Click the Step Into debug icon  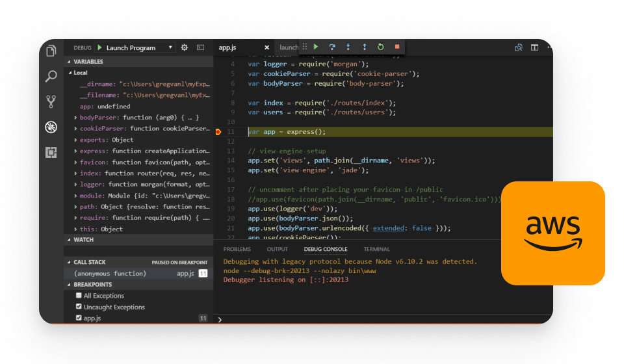point(348,47)
